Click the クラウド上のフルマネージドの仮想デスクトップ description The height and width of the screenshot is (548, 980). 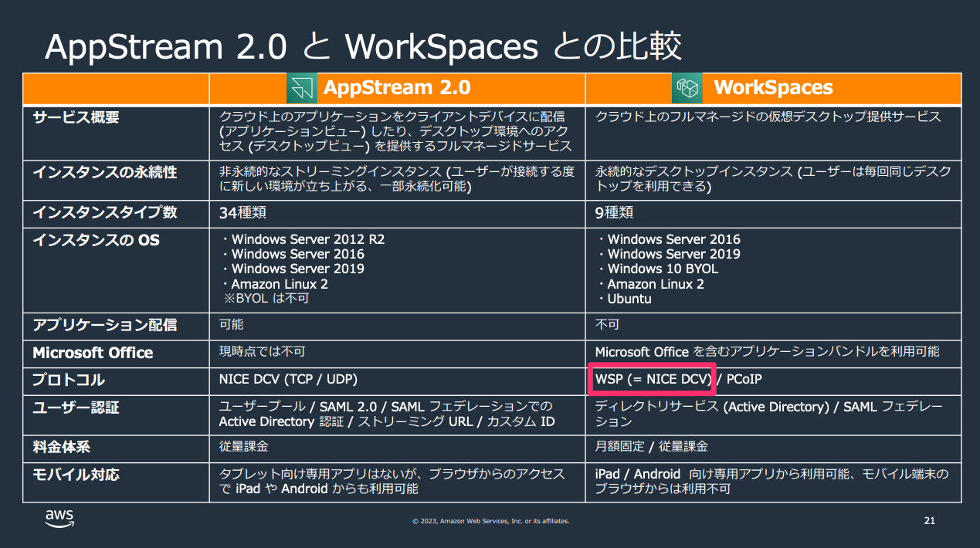point(768,117)
